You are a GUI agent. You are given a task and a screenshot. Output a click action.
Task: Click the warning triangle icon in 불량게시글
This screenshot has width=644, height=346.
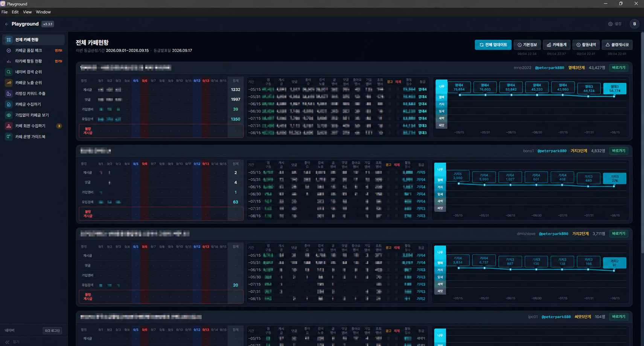[x=607, y=45]
